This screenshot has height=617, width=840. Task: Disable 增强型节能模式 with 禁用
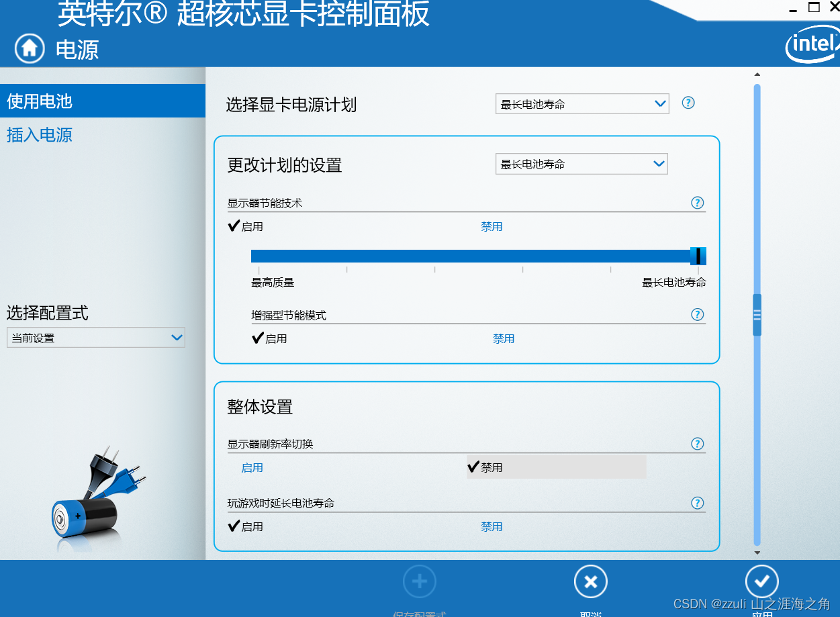coord(504,338)
